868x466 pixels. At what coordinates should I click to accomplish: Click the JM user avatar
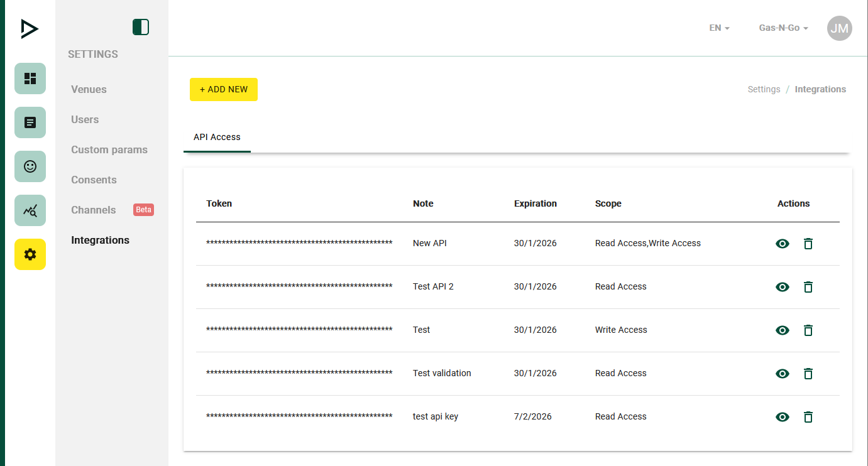(840, 28)
